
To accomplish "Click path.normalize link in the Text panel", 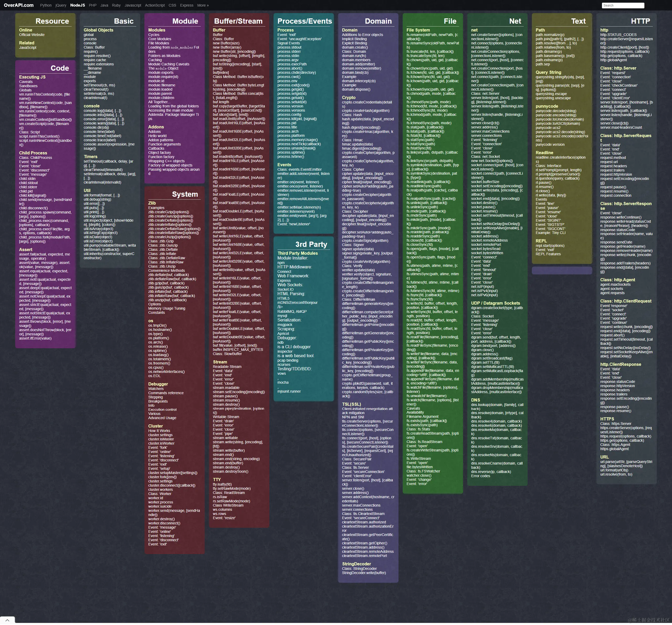I will (x=550, y=34).
